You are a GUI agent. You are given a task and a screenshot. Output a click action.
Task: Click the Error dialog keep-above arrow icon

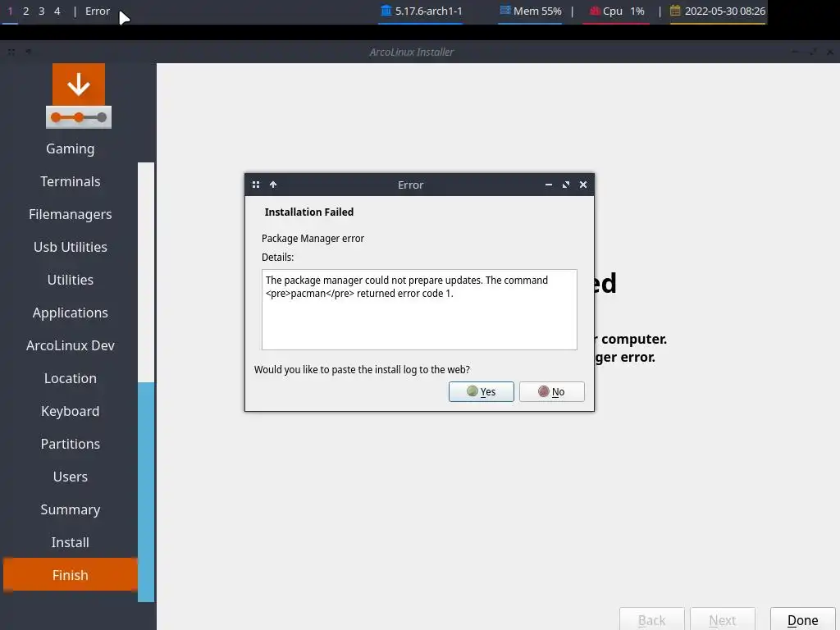[273, 185]
